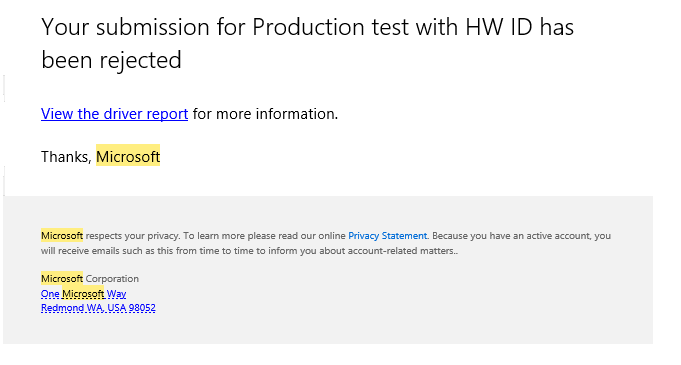This screenshot has height=365, width=681.
Task: Click highlighted Microsoft after Thanks
Action: click(x=128, y=156)
